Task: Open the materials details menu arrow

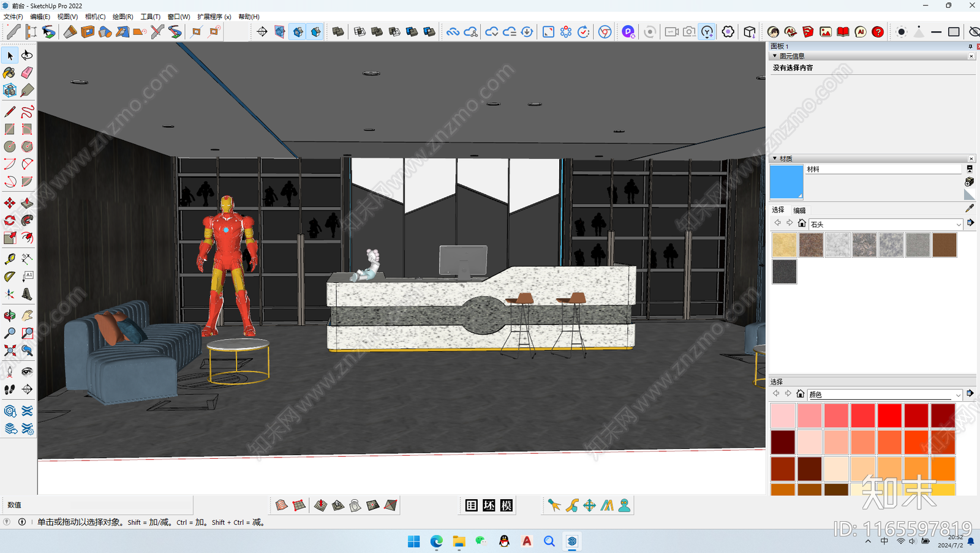Action: tap(971, 223)
